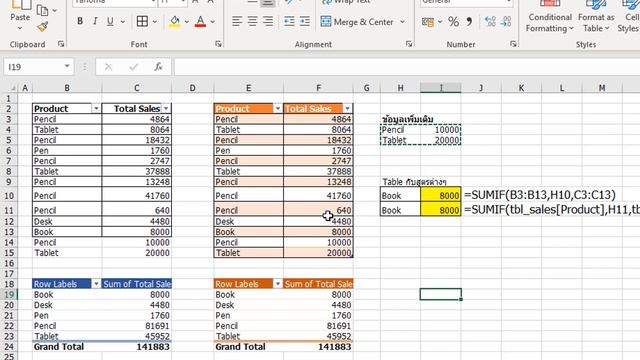640x360 pixels.
Task: Open Product filter in column B table
Action: (96, 109)
